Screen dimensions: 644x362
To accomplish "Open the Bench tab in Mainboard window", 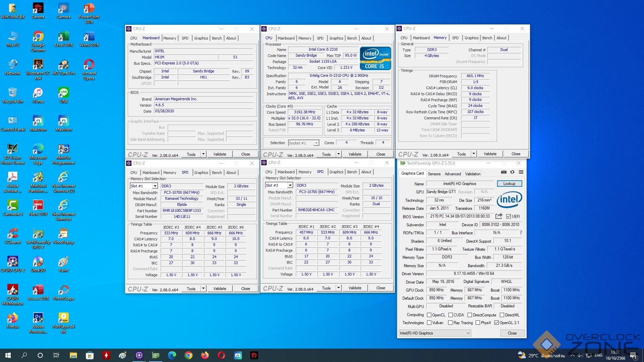I will (217, 38).
